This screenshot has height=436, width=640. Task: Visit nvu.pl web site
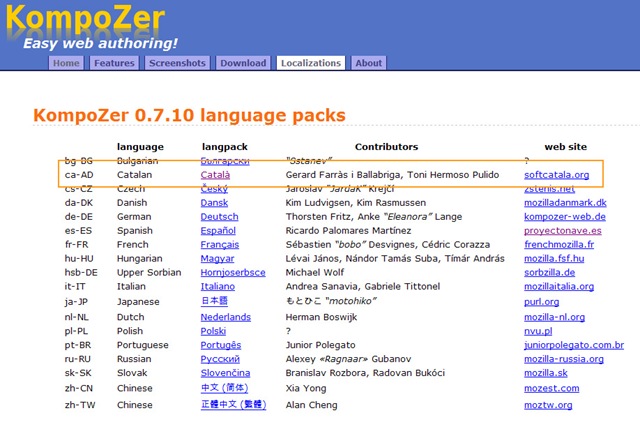[538, 331]
